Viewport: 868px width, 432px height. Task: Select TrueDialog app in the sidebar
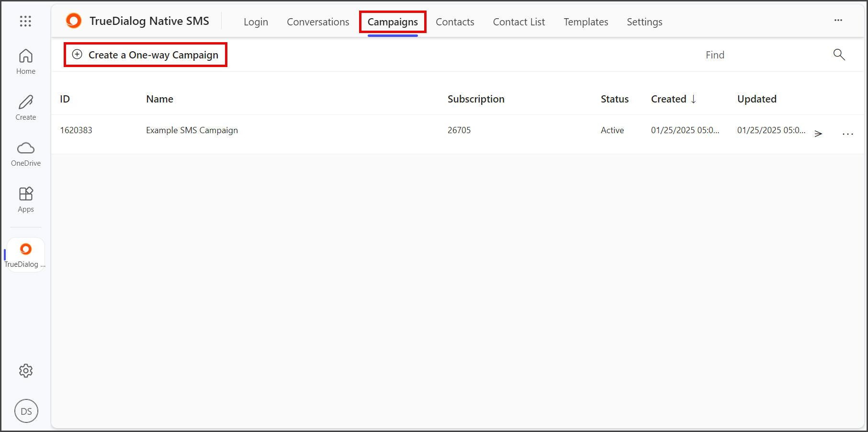[x=26, y=255]
